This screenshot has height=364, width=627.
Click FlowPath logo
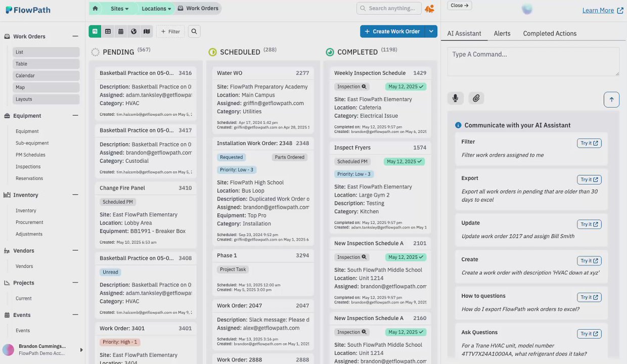click(x=28, y=10)
